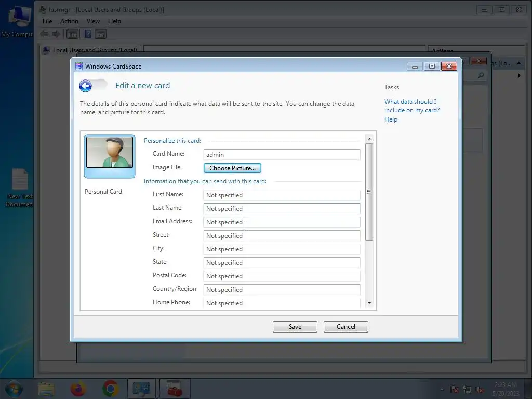Expand the right arrow in Actions pane
This screenshot has height=399, width=532.
(519, 76)
